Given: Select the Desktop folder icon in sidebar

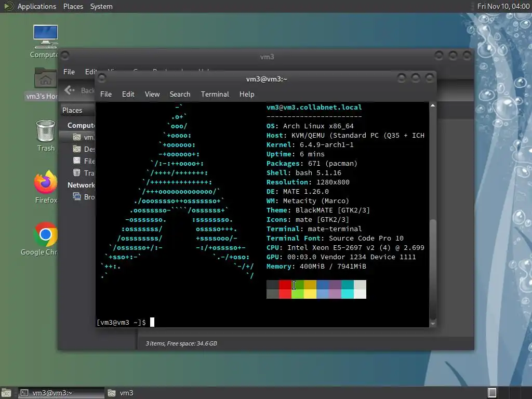Looking at the screenshot, I should coord(77,149).
